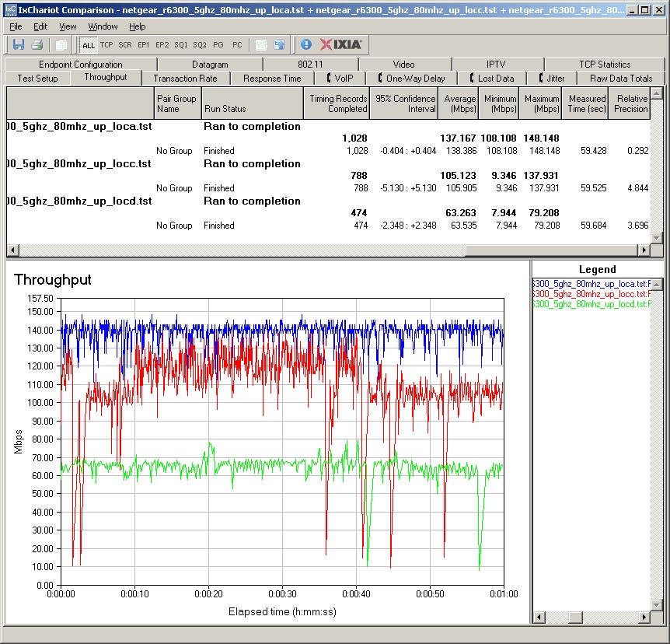Image resolution: width=670 pixels, height=644 pixels.
Task: Toggle the SQ2 toolbar filter
Action: point(200,45)
